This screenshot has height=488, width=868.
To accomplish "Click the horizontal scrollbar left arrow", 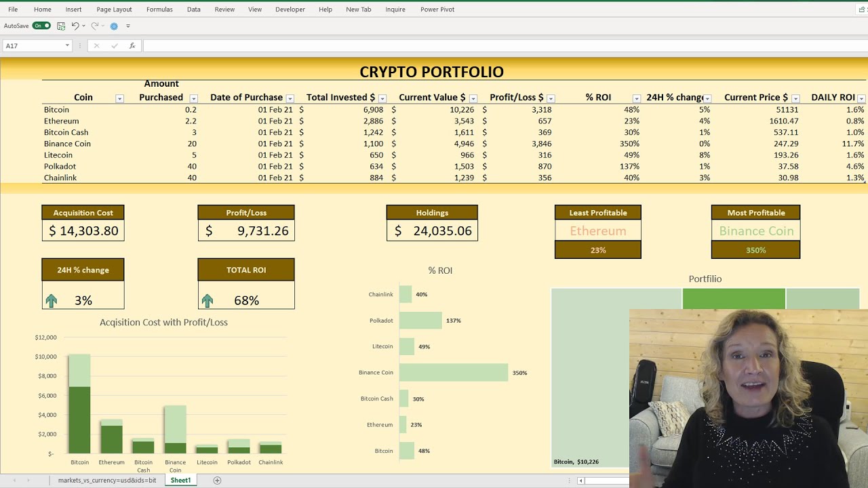I will pos(580,481).
